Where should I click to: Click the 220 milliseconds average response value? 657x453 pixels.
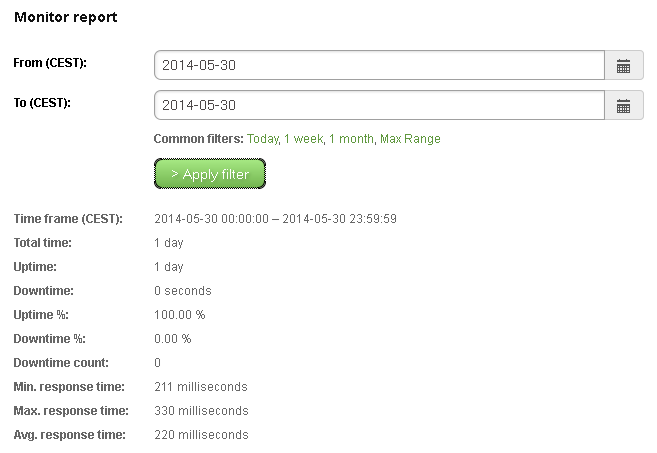coord(201,435)
